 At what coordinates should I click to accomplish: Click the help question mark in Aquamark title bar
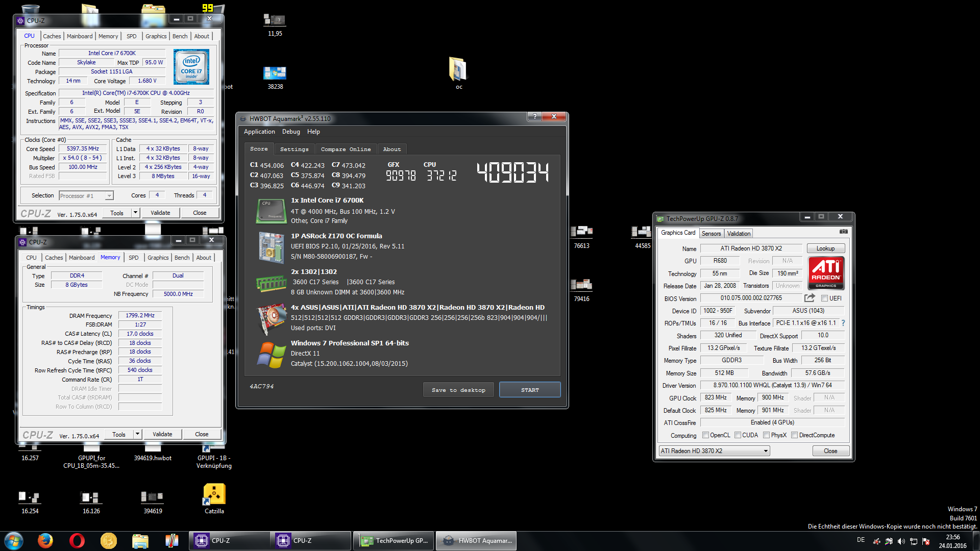point(534,116)
